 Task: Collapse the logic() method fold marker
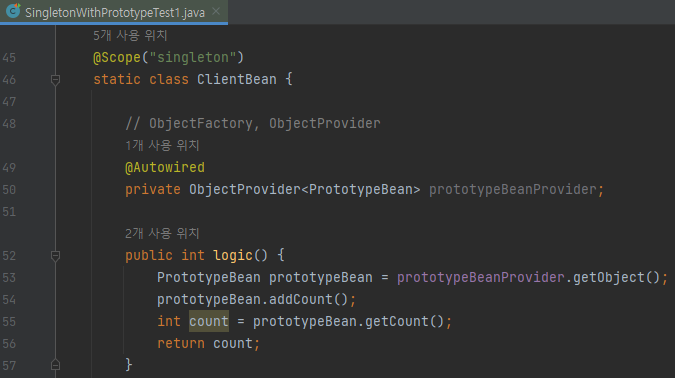coord(55,256)
